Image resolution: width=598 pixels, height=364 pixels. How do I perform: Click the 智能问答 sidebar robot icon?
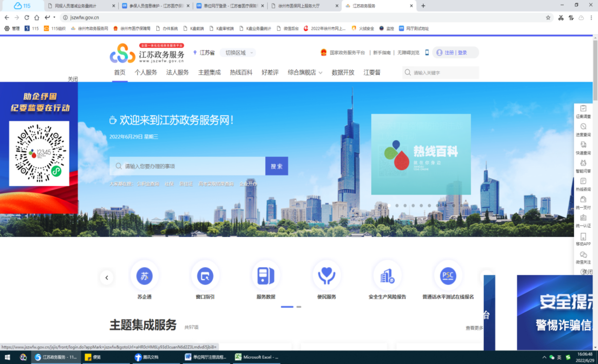(583, 163)
